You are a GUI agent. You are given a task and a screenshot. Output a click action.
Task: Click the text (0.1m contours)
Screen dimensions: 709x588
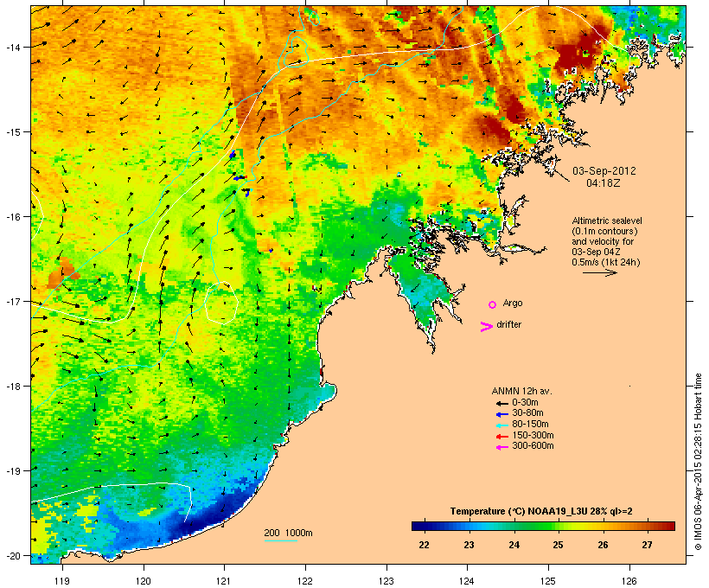point(604,231)
